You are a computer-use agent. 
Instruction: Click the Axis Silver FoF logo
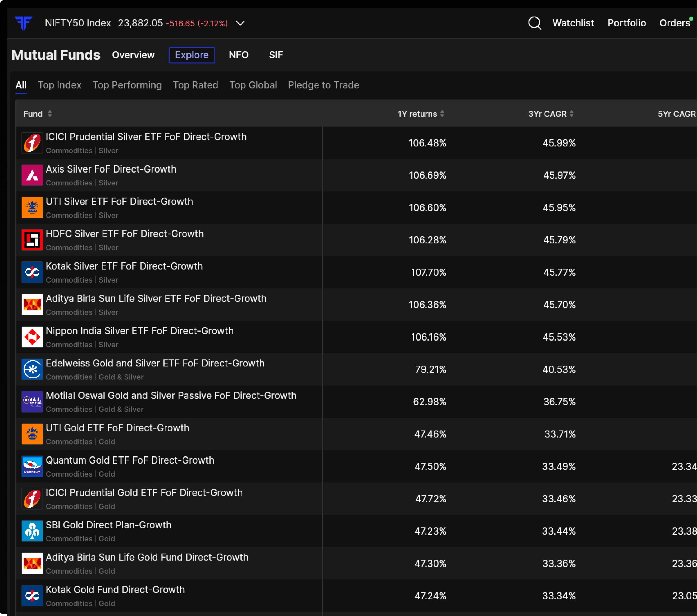tap(32, 175)
